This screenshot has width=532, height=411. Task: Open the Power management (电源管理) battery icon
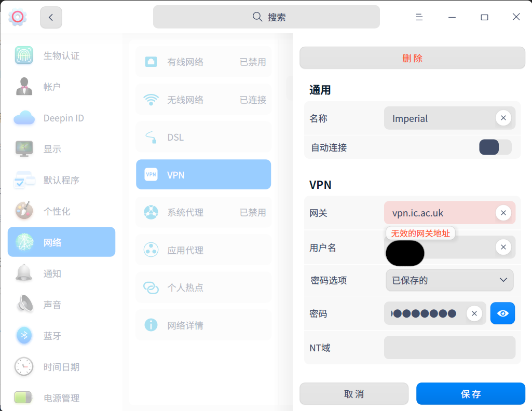click(x=23, y=398)
